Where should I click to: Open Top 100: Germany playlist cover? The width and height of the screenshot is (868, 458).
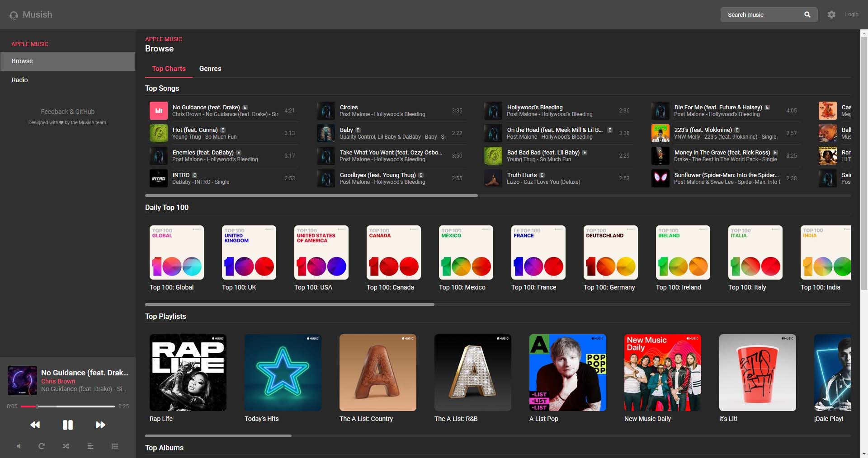pos(611,252)
